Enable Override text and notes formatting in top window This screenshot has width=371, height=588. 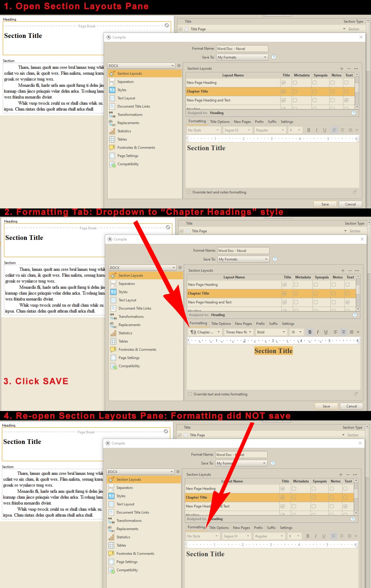point(189,192)
